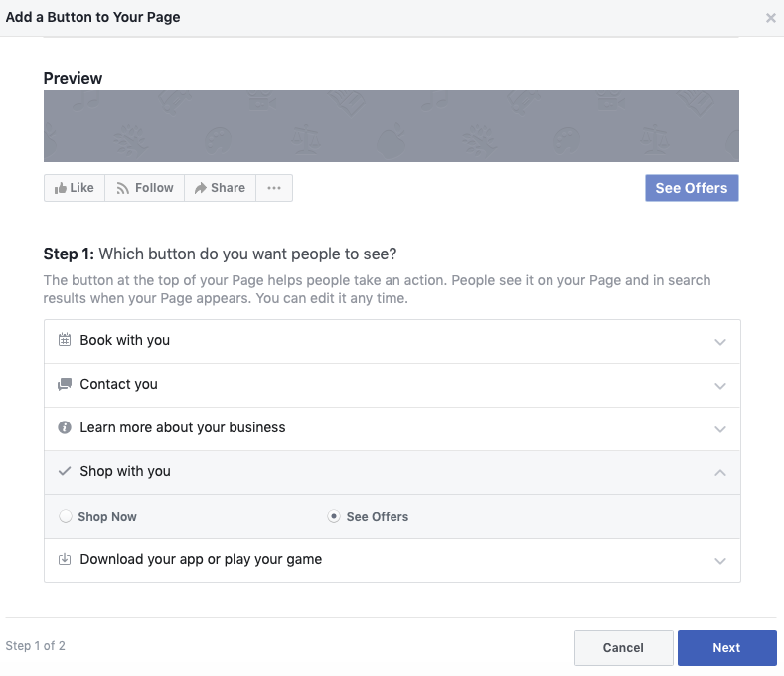
Task: Collapse the Shop with you chevron
Action: coord(720,472)
